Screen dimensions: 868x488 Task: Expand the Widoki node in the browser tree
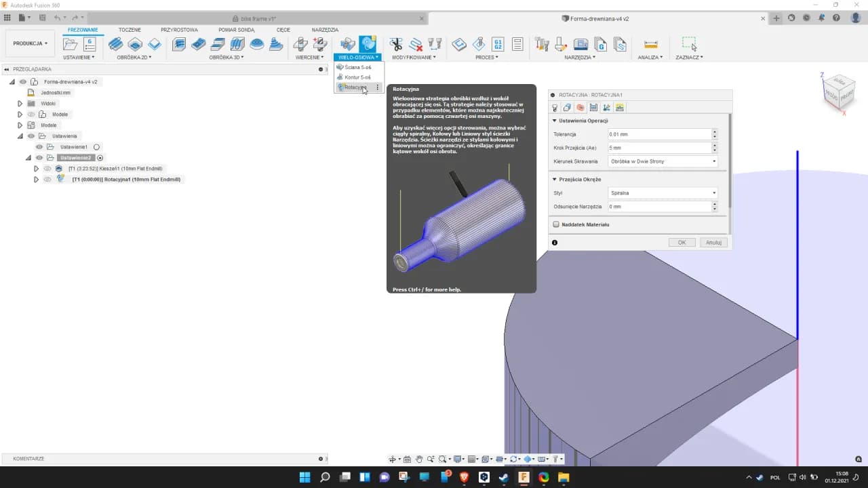tap(20, 103)
